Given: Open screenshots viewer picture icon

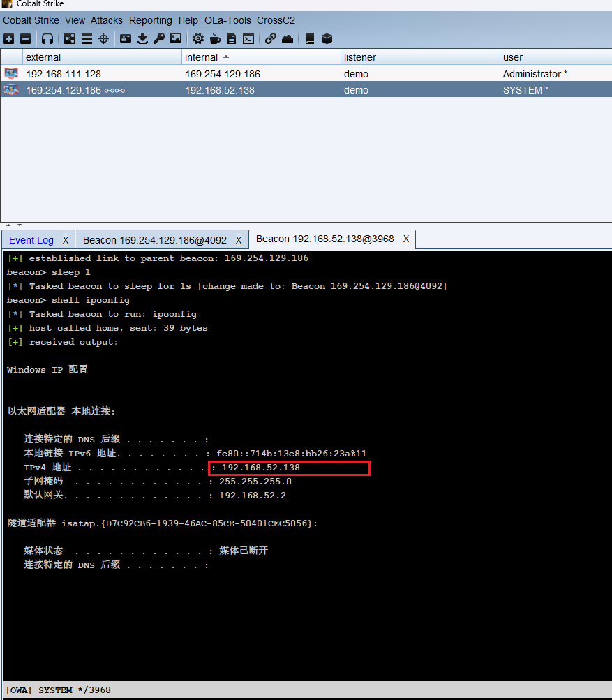Looking at the screenshot, I should tap(176, 39).
